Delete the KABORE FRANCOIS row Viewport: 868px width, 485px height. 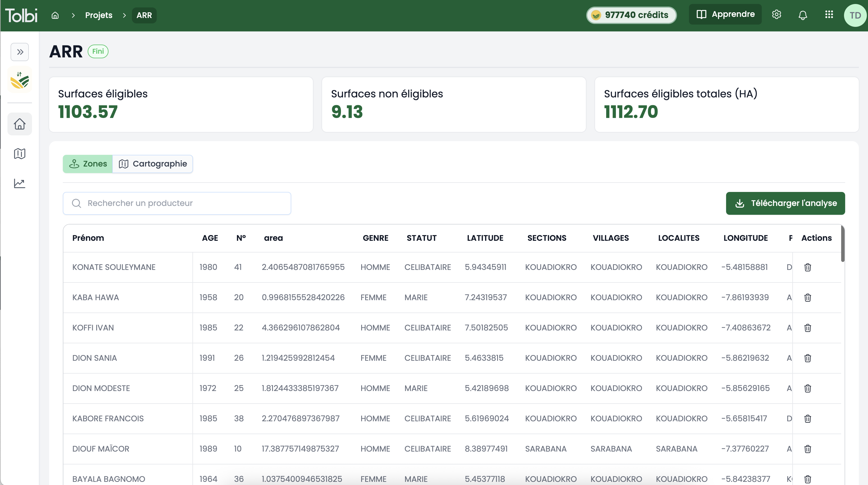click(x=808, y=419)
